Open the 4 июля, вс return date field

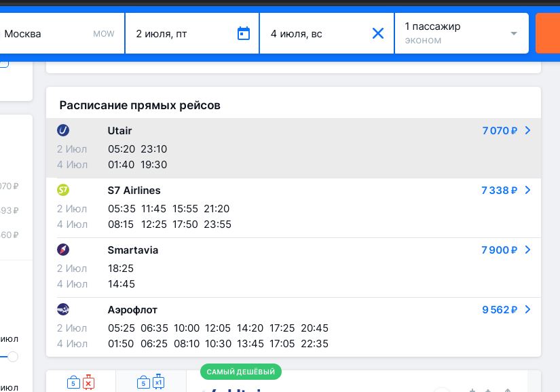coord(326,33)
